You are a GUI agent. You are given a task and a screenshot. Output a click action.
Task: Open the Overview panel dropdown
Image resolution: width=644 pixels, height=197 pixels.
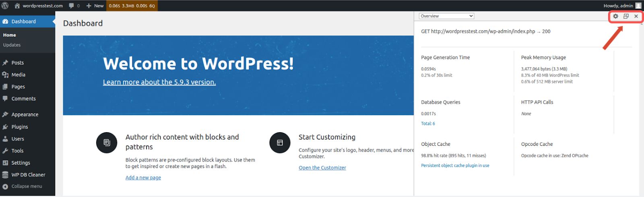[x=446, y=16]
